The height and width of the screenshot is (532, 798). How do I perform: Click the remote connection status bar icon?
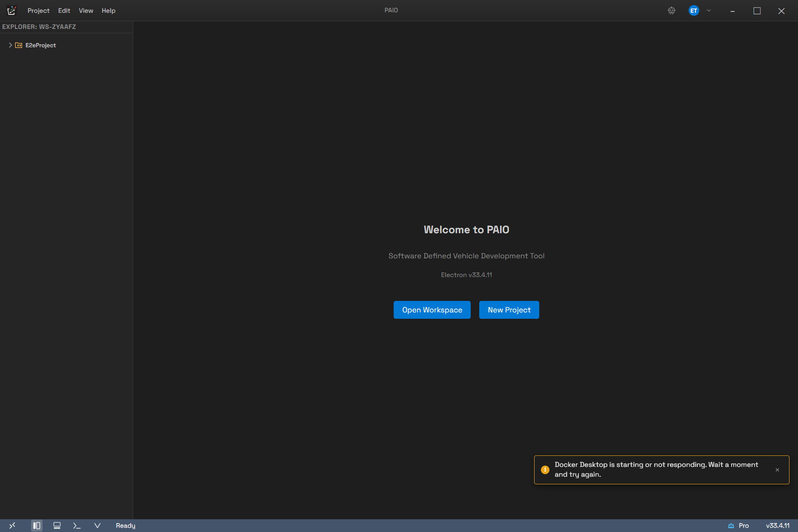(x=12, y=526)
